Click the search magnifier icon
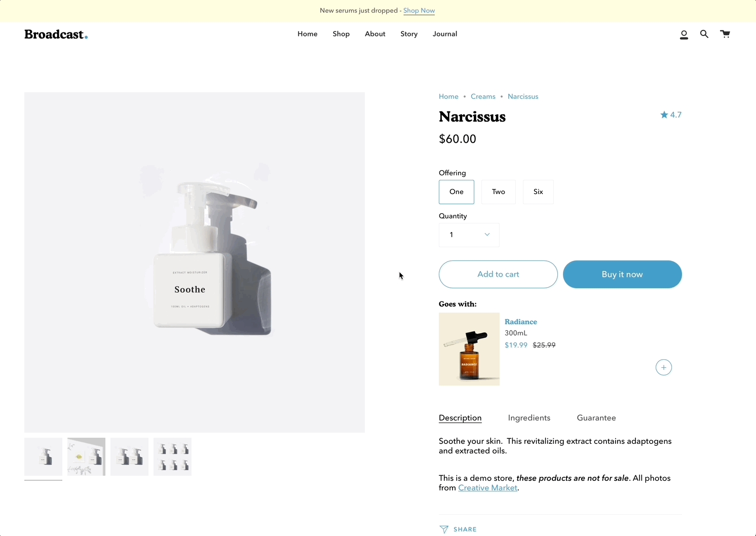756x536 pixels. point(704,34)
